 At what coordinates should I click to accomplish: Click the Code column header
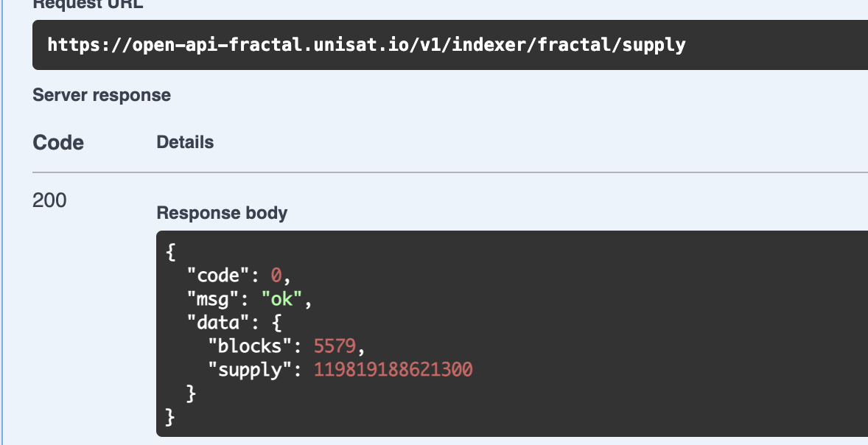tap(58, 142)
